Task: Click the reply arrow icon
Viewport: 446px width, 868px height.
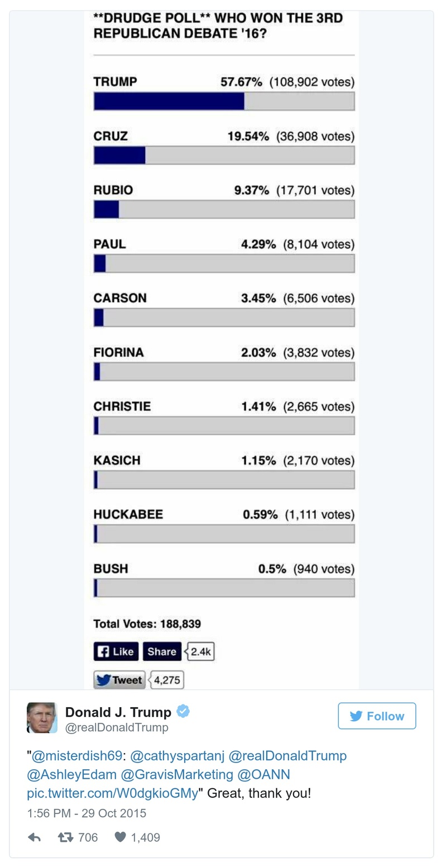Action: tap(34, 837)
